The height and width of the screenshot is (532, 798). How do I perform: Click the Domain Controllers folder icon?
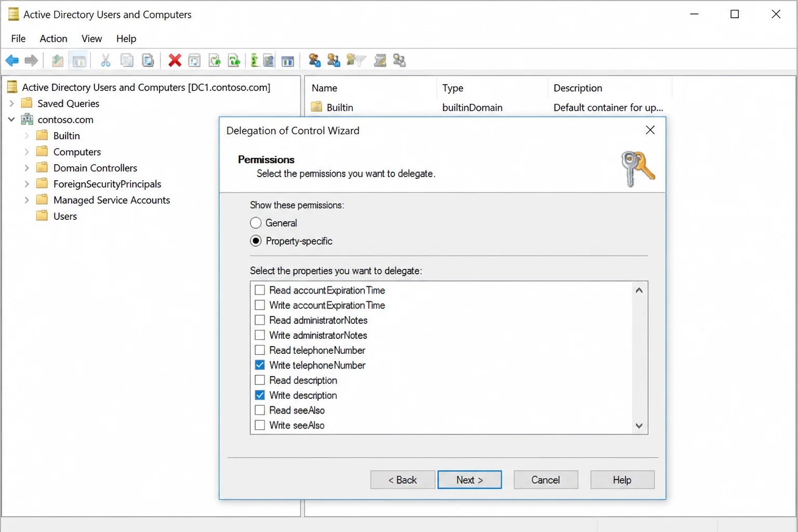click(42, 168)
